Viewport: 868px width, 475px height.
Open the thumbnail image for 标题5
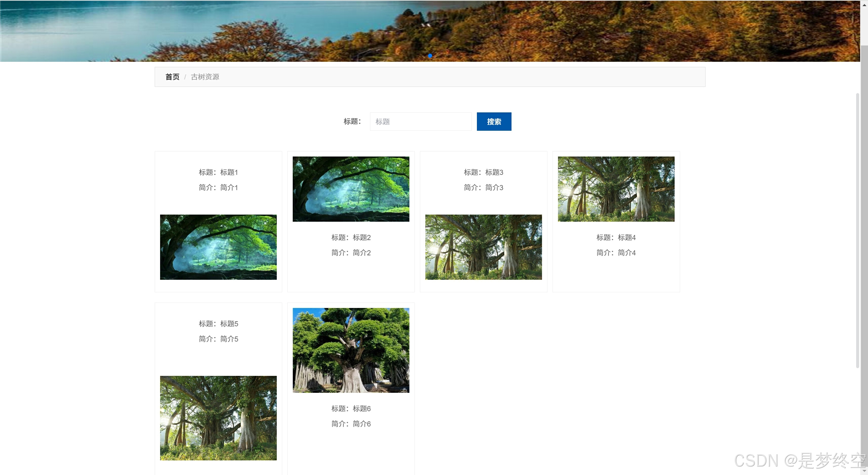(x=218, y=418)
